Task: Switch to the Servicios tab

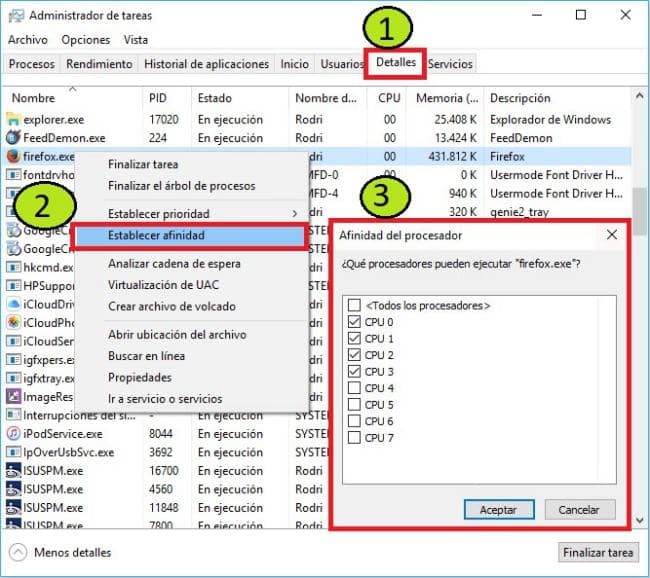Action: pos(450,64)
